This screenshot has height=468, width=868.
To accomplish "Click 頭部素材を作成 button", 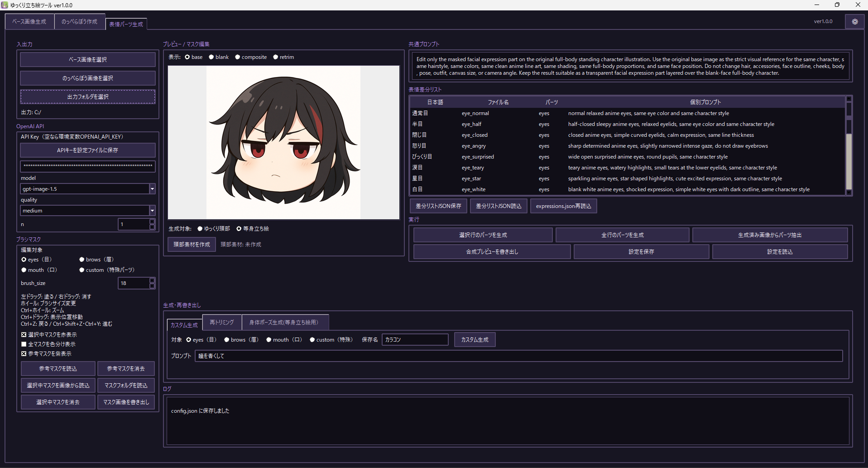I will (x=192, y=245).
